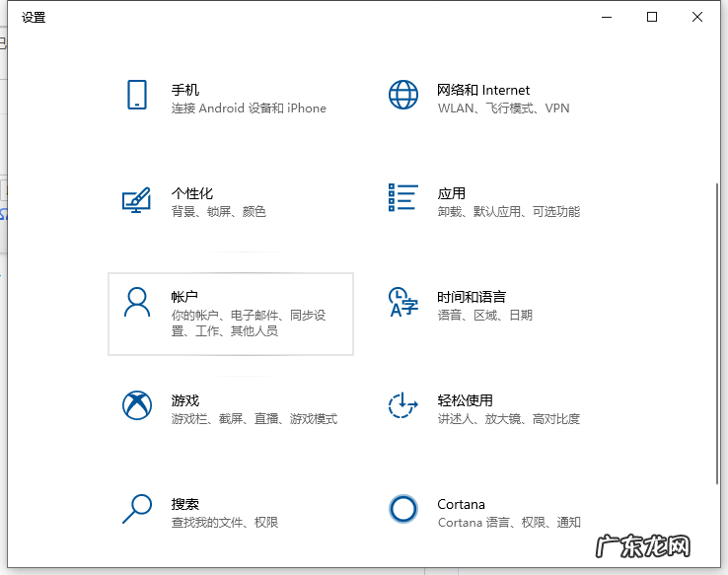728x575 pixels.
Task: Open 时间和语言 settings title
Action: (x=472, y=297)
